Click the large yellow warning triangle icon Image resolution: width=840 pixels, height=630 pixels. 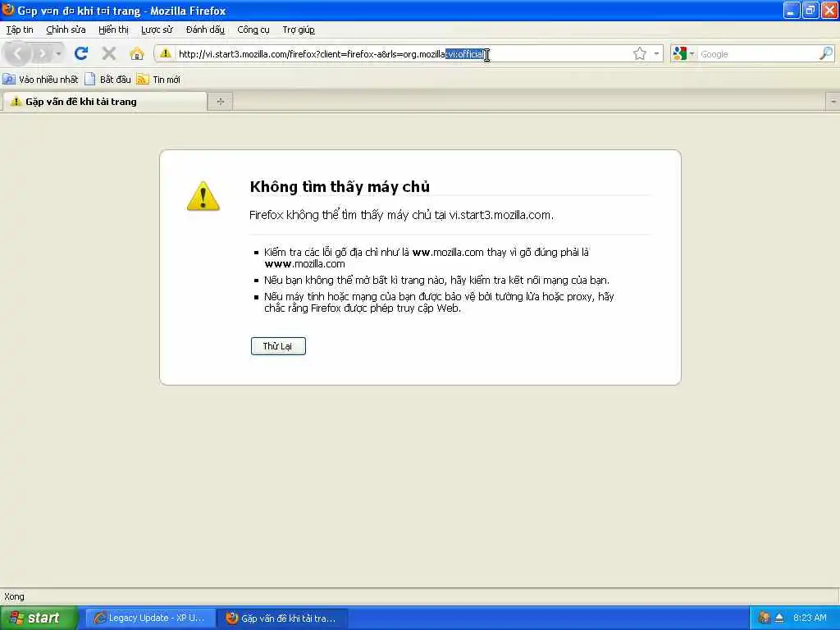(x=203, y=195)
